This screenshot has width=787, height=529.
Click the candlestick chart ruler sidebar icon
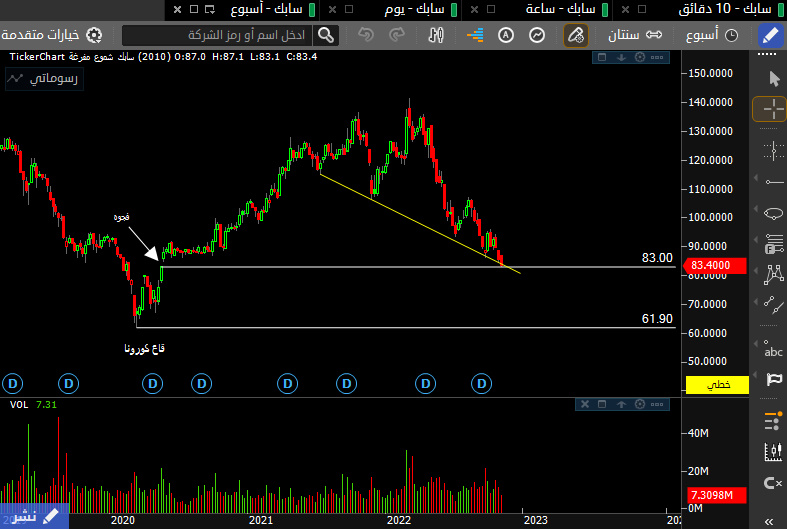773,452
